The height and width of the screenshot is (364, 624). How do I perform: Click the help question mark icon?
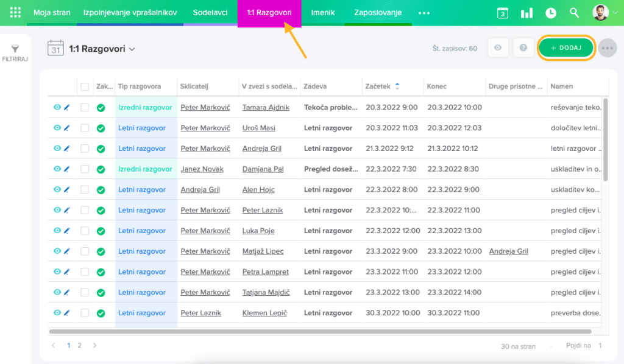(x=522, y=48)
